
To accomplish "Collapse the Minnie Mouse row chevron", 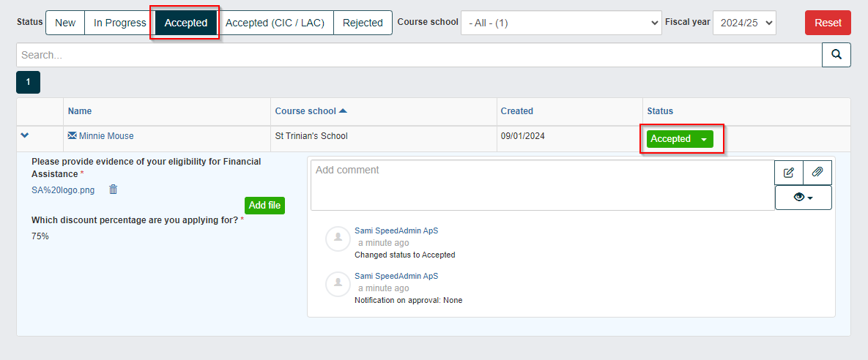I will (24, 135).
